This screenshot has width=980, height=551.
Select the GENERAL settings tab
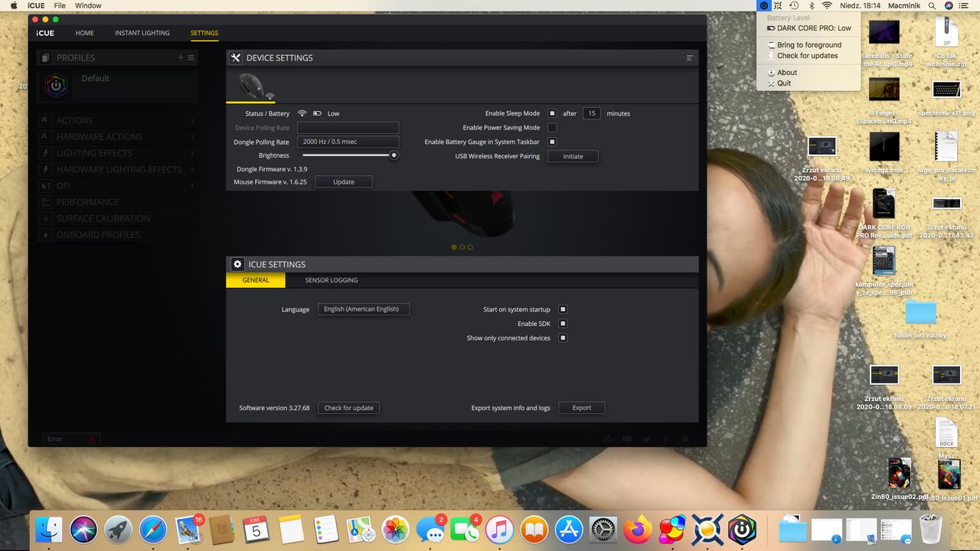tap(256, 280)
